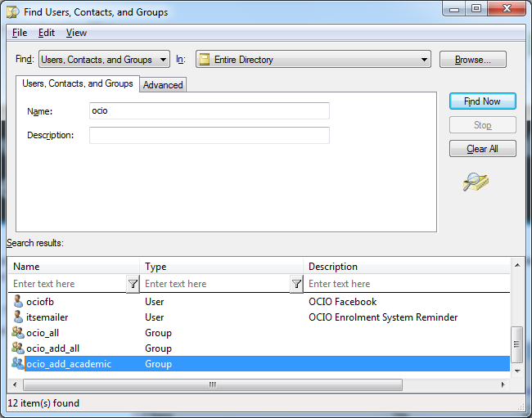This screenshot has height=418, width=532.
Task: Sort by the Description column header
Action: coord(407,267)
